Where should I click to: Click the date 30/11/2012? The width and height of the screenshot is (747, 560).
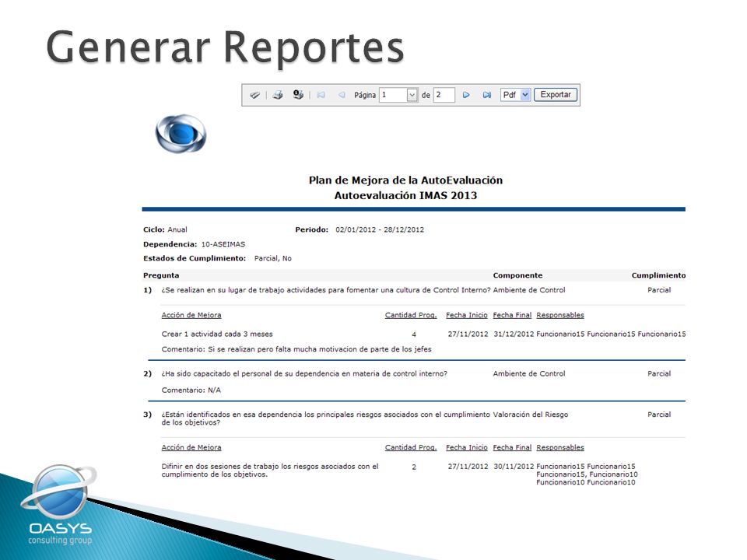click(514, 466)
